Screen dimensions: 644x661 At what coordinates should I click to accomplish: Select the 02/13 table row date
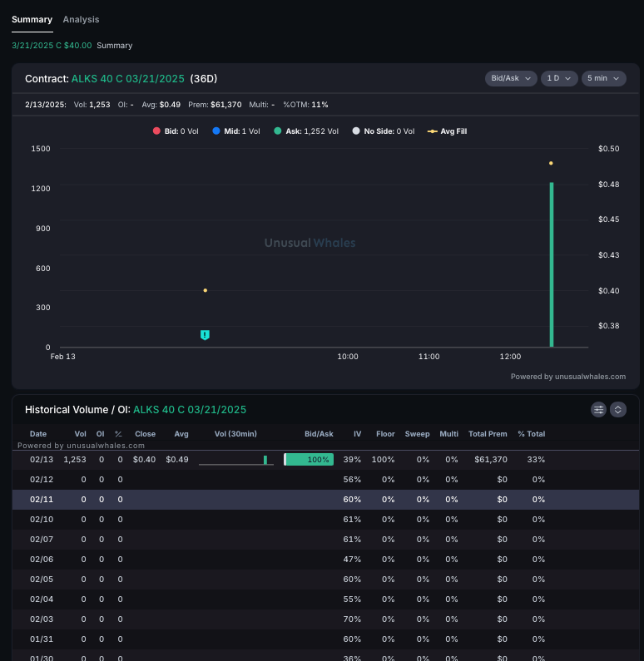coord(42,460)
